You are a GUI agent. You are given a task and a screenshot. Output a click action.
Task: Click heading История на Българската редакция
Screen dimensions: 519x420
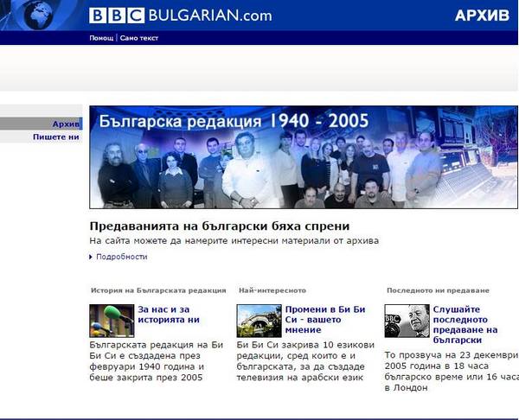pos(158,290)
